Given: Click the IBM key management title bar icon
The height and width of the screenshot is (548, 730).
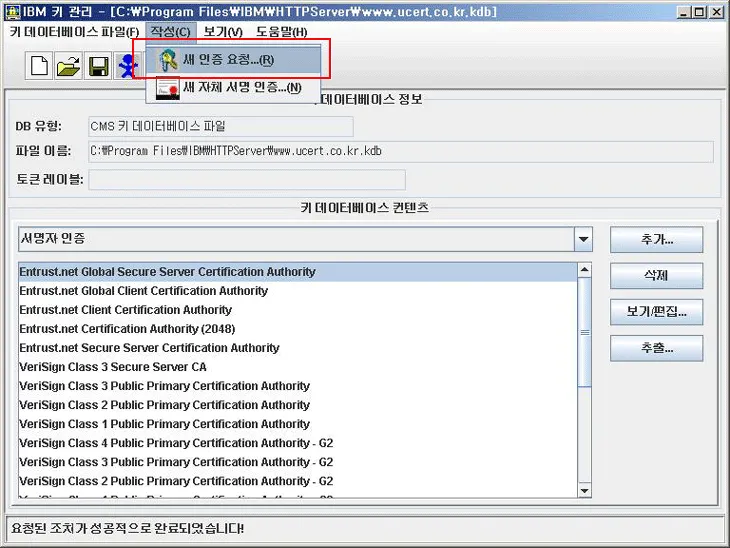Looking at the screenshot, I should pos(13,11).
